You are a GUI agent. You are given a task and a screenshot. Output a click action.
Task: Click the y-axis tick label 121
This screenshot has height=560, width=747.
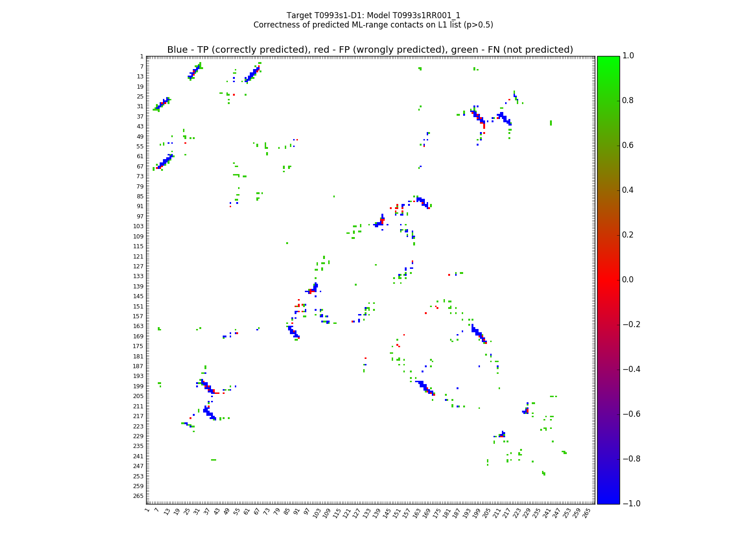pyautogui.click(x=139, y=256)
